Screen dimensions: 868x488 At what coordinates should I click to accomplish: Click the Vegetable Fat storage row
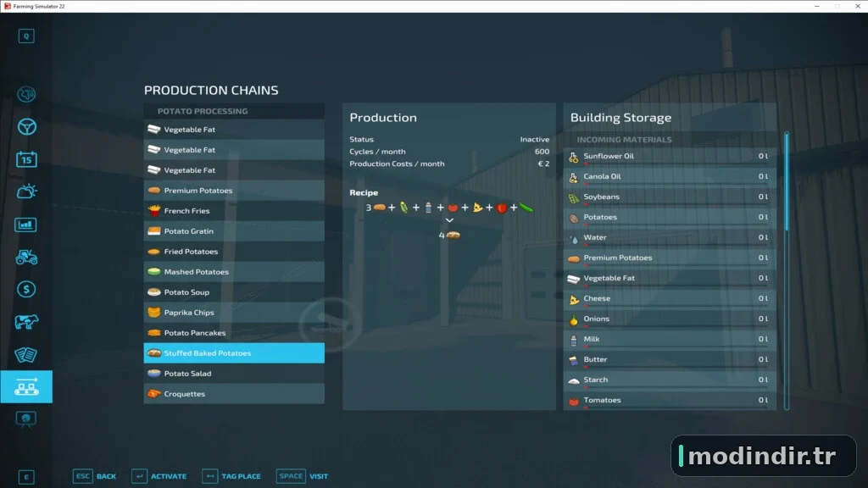[670, 278]
